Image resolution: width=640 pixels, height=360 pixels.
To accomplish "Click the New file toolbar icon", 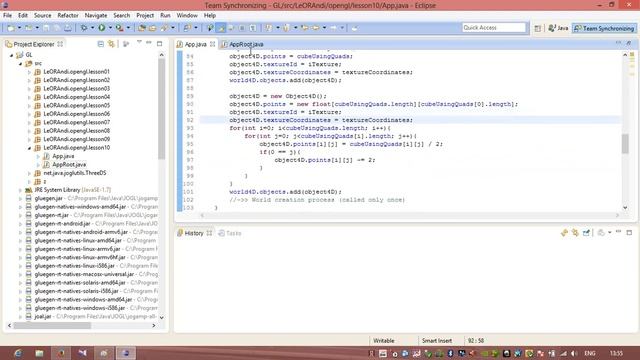I will pos(11,28).
